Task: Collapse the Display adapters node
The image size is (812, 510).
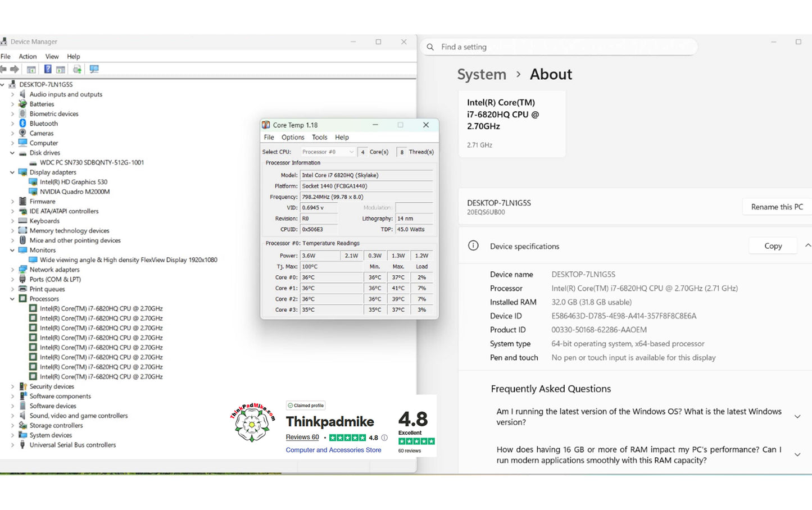Action: 12,172
